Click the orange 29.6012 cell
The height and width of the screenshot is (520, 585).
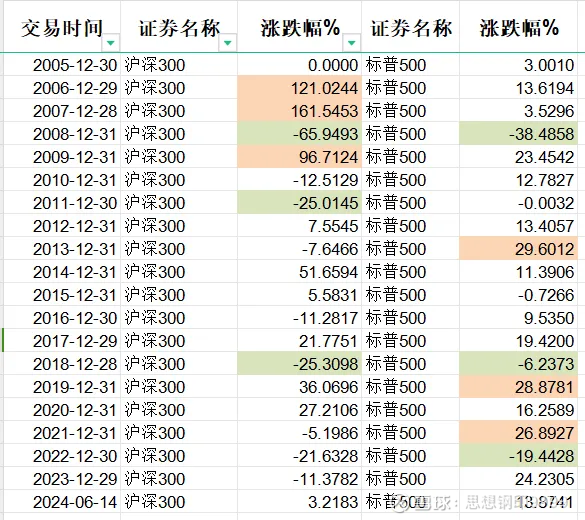(519, 249)
